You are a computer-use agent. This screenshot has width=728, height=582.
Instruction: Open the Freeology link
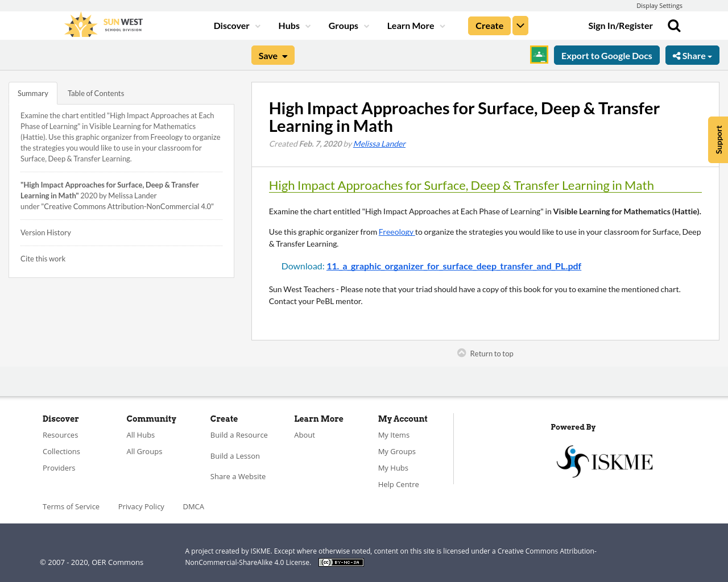tap(395, 231)
